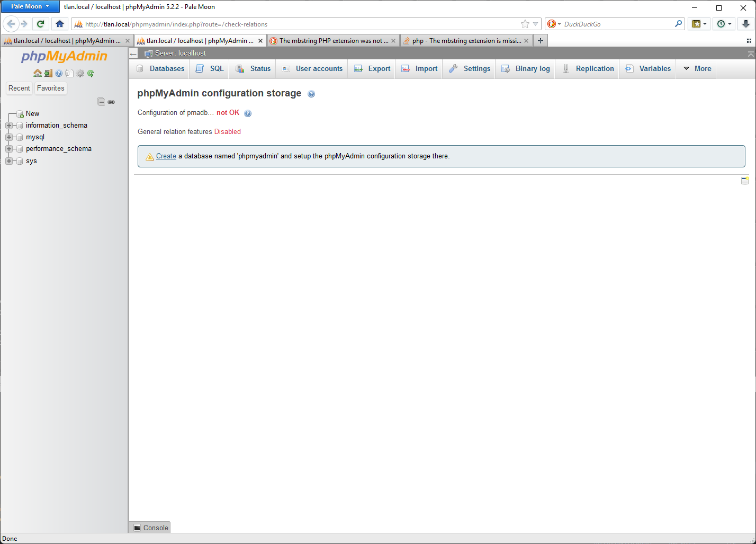This screenshot has width=756, height=544.
Task: Open the Databases tab
Action: (160, 69)
